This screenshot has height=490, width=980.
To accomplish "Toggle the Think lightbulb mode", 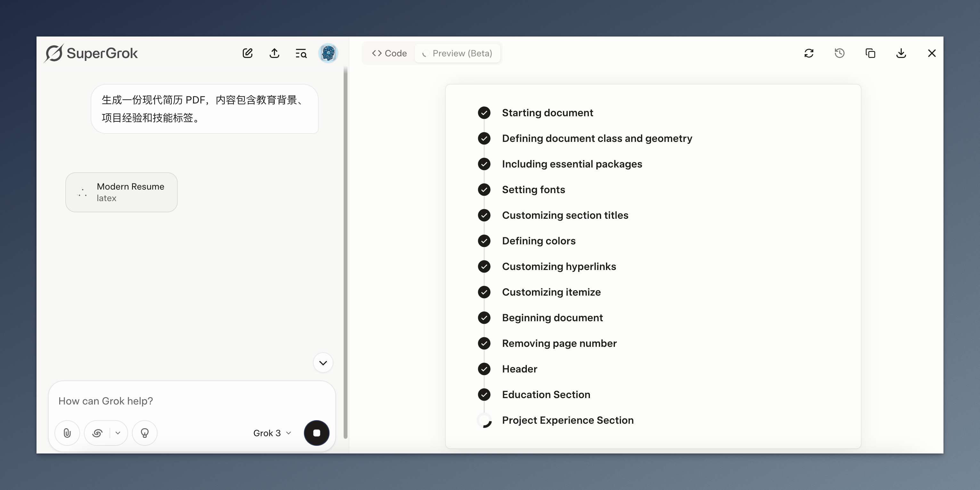I will 144,433.
